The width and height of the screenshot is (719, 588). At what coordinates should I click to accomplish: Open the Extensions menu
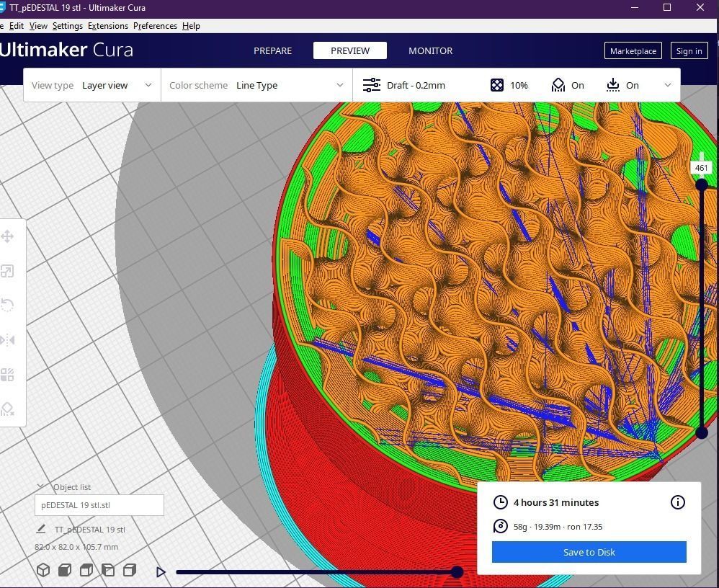coord(108,26)
